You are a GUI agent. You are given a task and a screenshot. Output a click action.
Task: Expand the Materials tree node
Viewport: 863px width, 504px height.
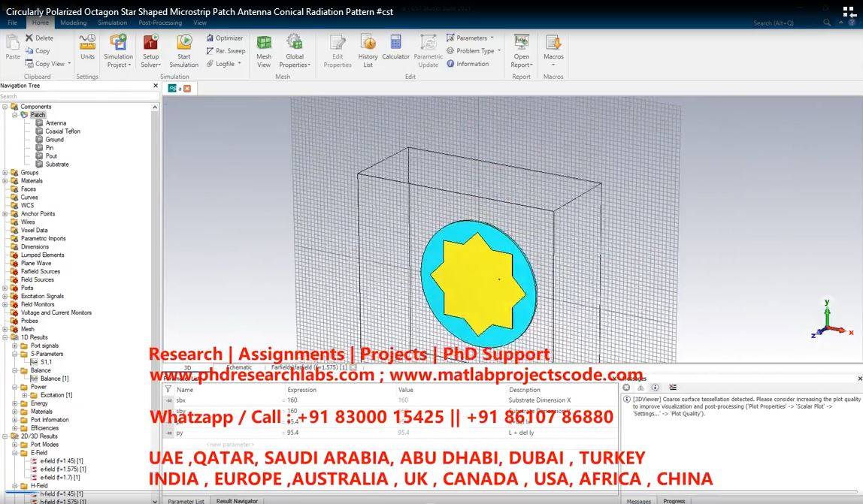[5, 181]
